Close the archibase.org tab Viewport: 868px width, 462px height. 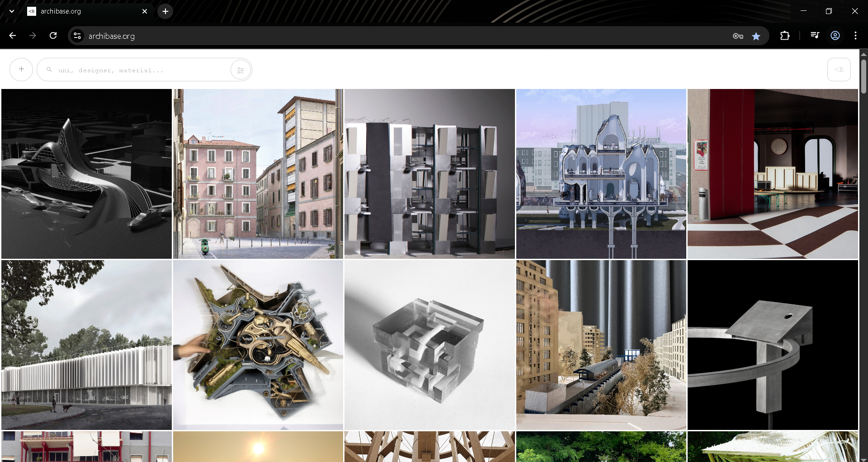click(x=145, y=11)
